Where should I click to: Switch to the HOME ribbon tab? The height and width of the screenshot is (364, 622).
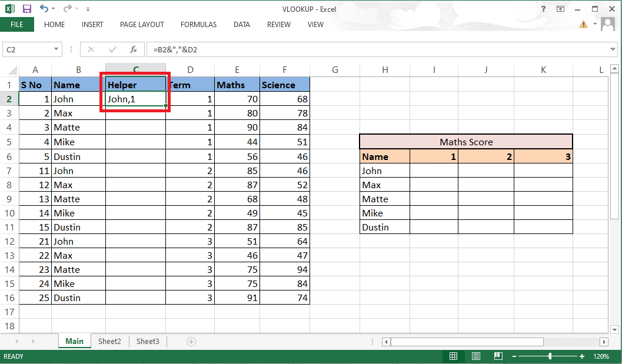54,25
